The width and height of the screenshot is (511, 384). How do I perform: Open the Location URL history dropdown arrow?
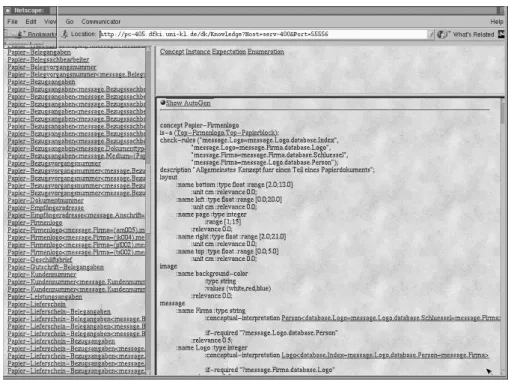[x=431, y=34]
